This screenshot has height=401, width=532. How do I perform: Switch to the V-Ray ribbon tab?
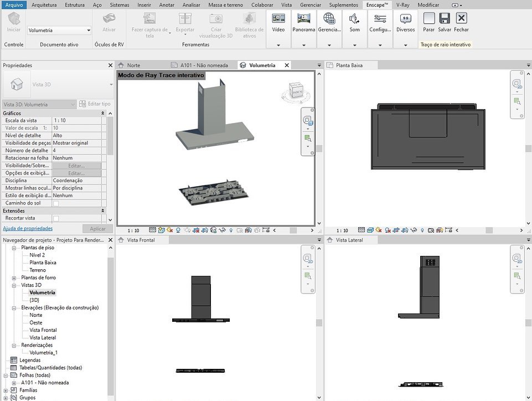coord(402,5)
